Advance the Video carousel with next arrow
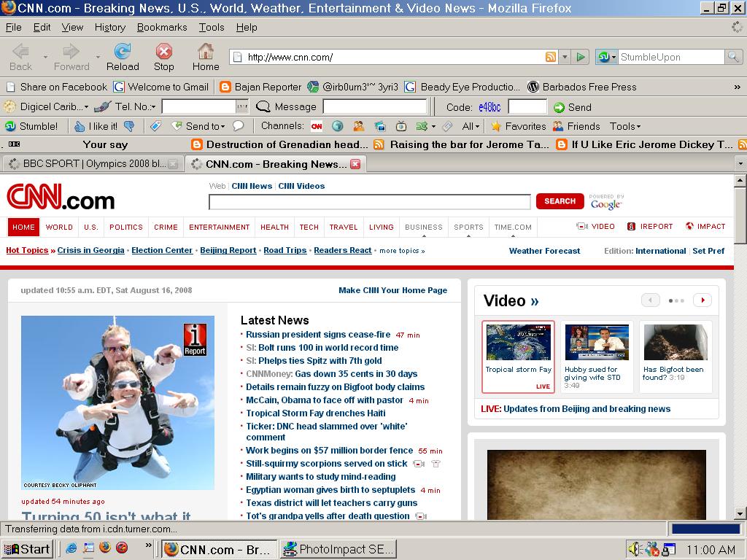The image size is (747, 560). point(703,300)
